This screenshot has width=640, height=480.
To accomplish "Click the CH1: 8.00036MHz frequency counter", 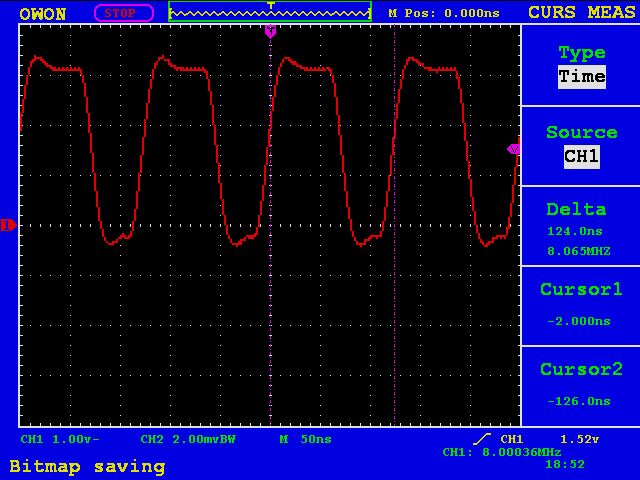I will [502, 452].
